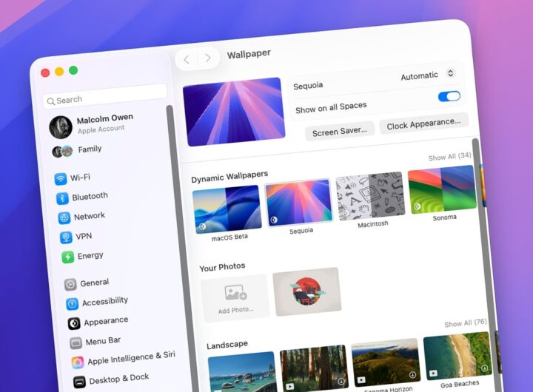Screen dimensions: 533x392
Task: Click video play badge on Goa Beaches
Action: (433, 374)
